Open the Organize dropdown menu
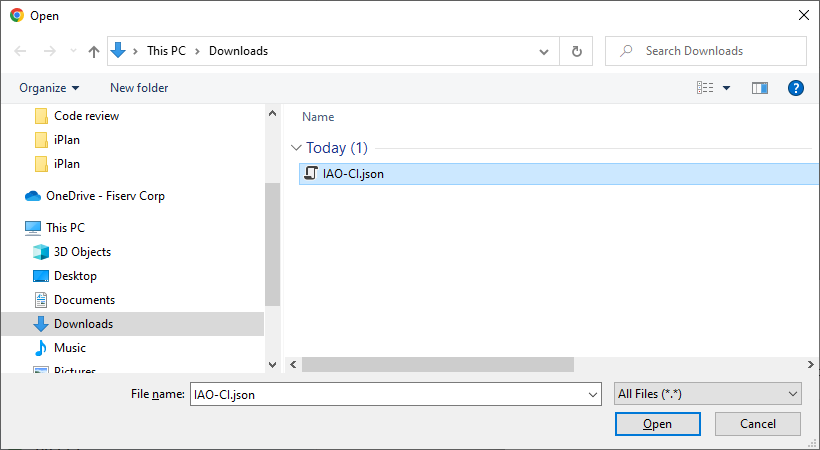This screenshot has width=820, height=450. coord(49,88)
